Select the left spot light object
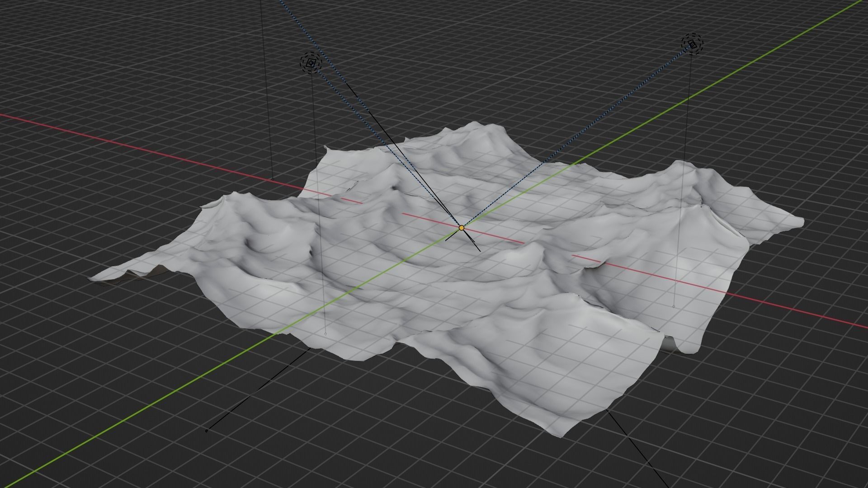The height and width of the screenshot is (488, 868). click(311, 63)
